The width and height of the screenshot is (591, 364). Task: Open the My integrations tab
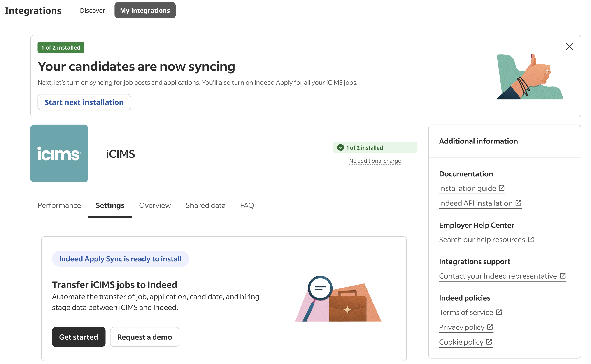coord(145,10)
